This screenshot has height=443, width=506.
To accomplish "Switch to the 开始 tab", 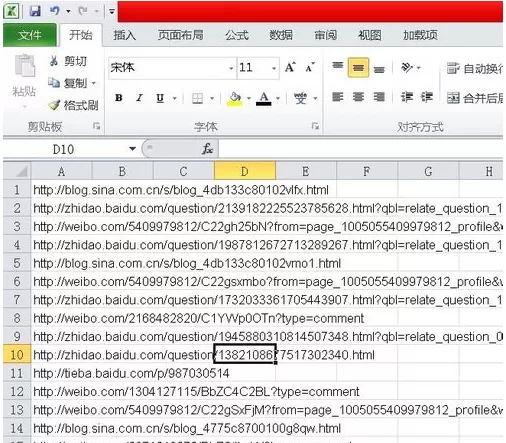I will click(80, 35).
